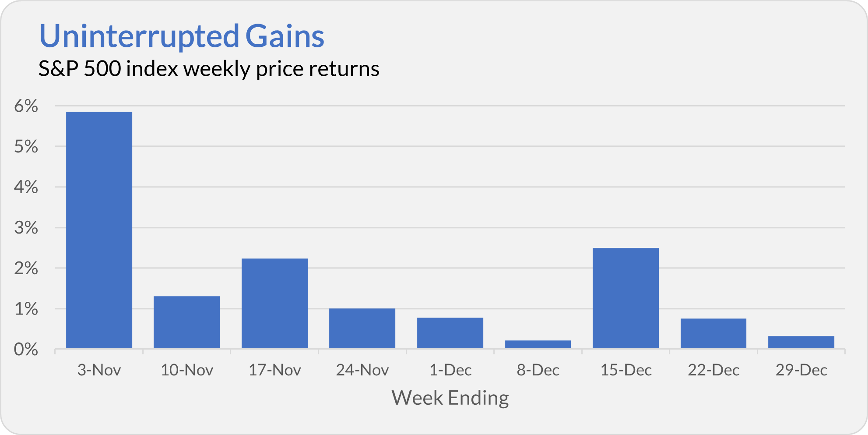868x435 pixels.
Task: Select the small 8-Dec bar
Action: [538, 345]
